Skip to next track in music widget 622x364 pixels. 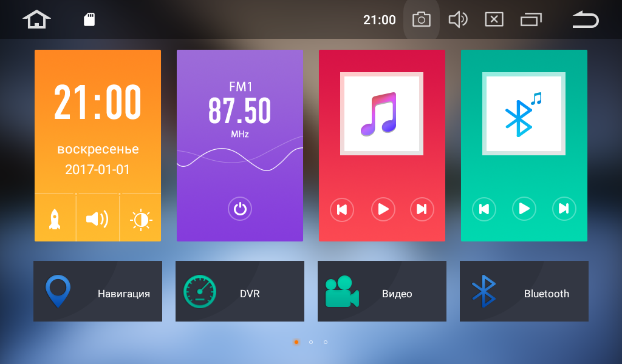(422, 209)
